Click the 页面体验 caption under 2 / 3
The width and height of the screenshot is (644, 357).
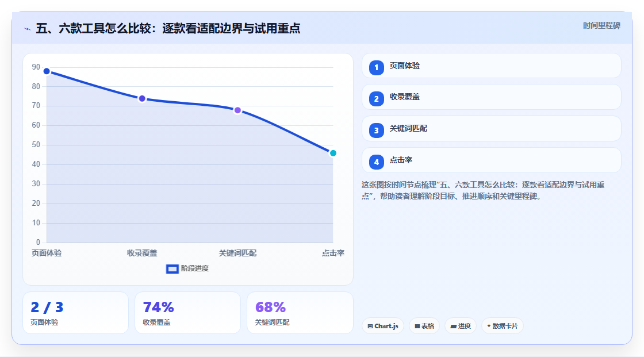coord(44,323)
